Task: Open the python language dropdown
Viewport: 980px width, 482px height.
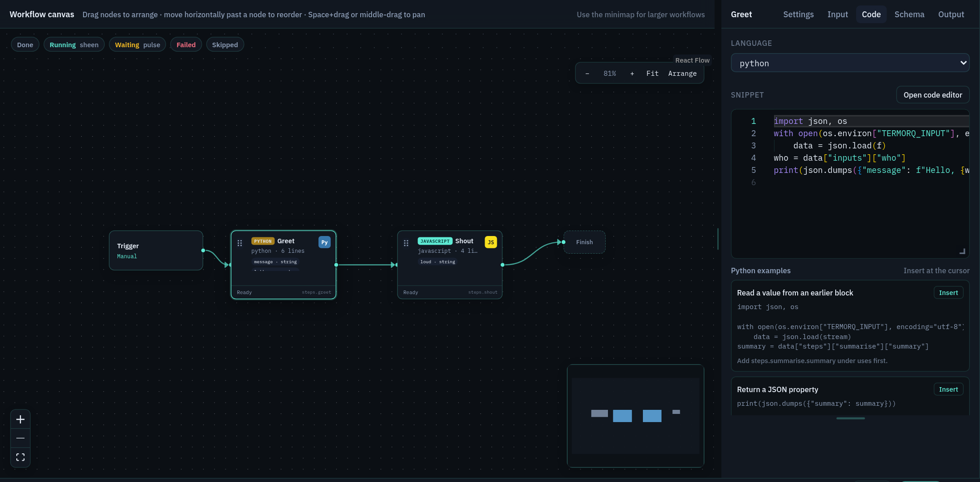Action: [x=850, y=63]
